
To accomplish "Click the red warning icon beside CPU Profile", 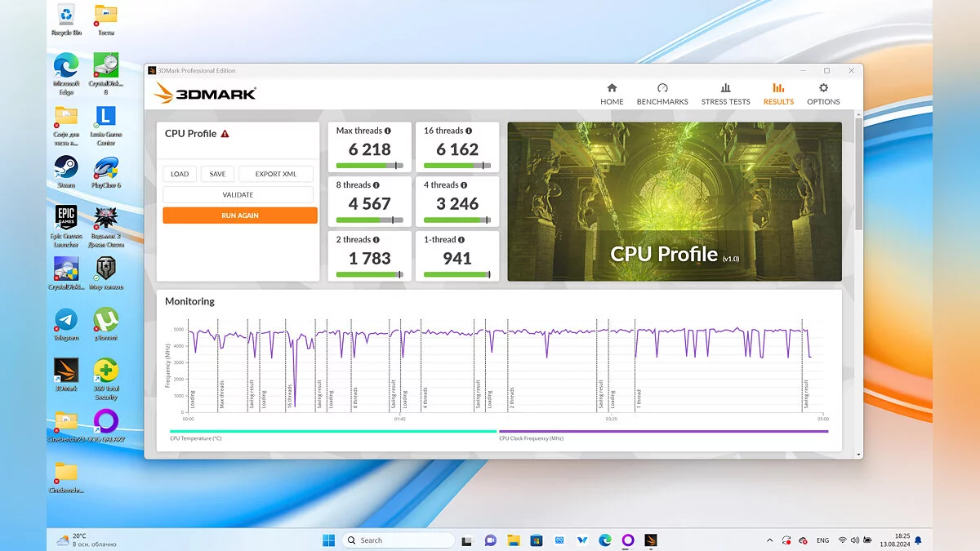I will coord(225,134).
